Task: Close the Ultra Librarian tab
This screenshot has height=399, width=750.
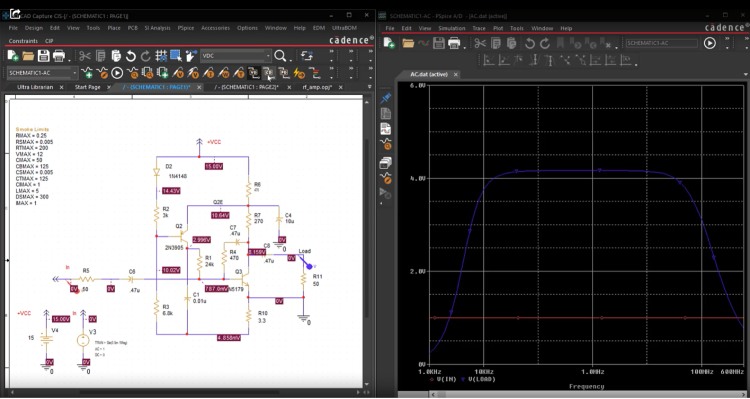Action: click(x=61, y=87)
